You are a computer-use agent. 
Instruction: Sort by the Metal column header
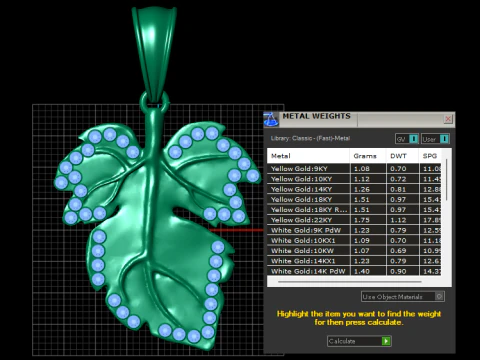[308, 156]
